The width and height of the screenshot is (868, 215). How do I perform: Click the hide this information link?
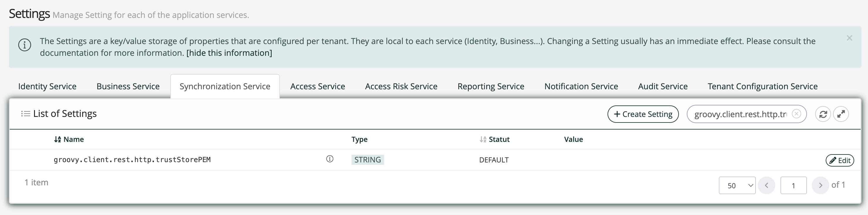(x=229, y=53)
